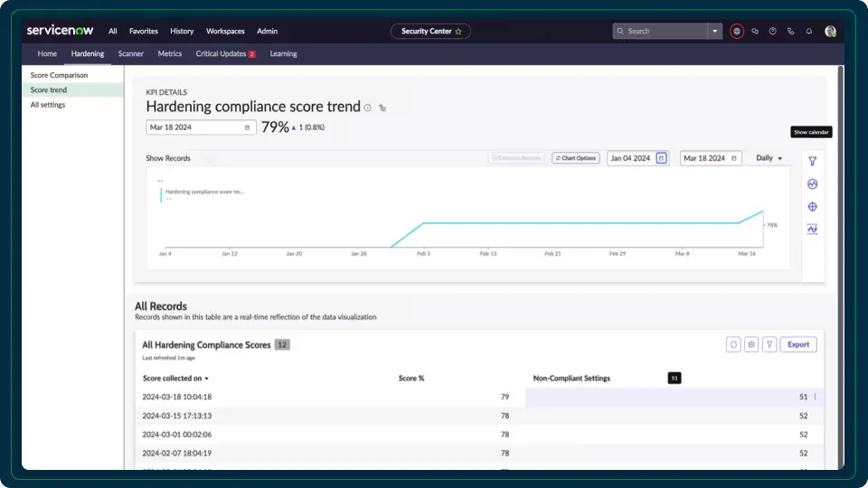This screenshot has width=868, height=488.
Task: Select Score trend in sidebar
Action: (x=72, y=90)
